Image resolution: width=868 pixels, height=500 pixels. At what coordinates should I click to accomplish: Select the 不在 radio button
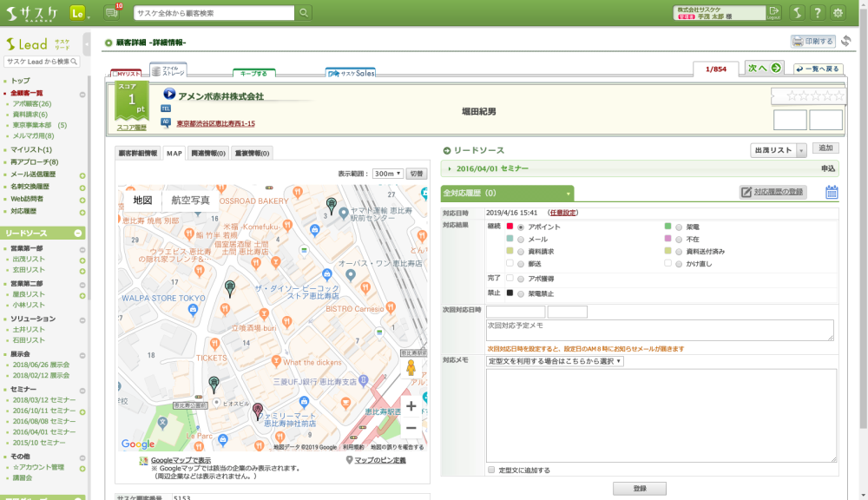(679, 239)
